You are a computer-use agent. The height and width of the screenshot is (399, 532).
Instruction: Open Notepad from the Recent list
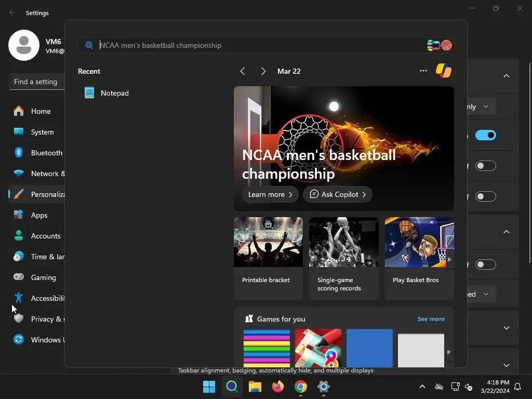(107, 93)
